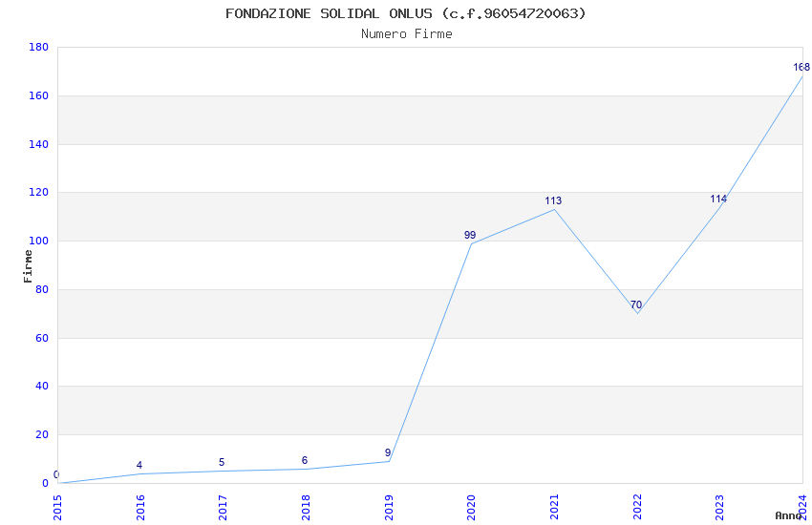Select data label 6 for 2018

[x=305, y=460]
